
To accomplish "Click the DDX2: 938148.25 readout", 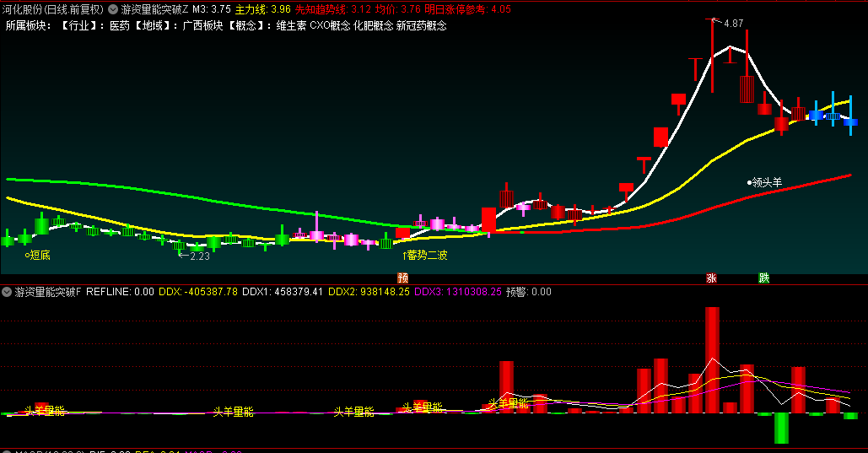I will [369, 292].
